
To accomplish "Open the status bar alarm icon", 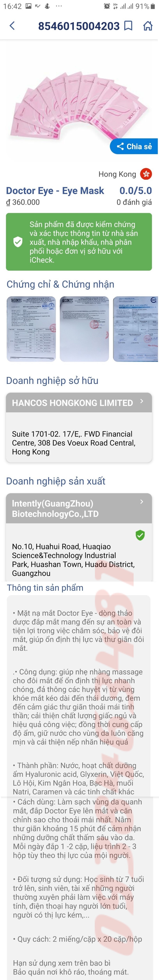I will pyautogui.click(x=107, y=6).
